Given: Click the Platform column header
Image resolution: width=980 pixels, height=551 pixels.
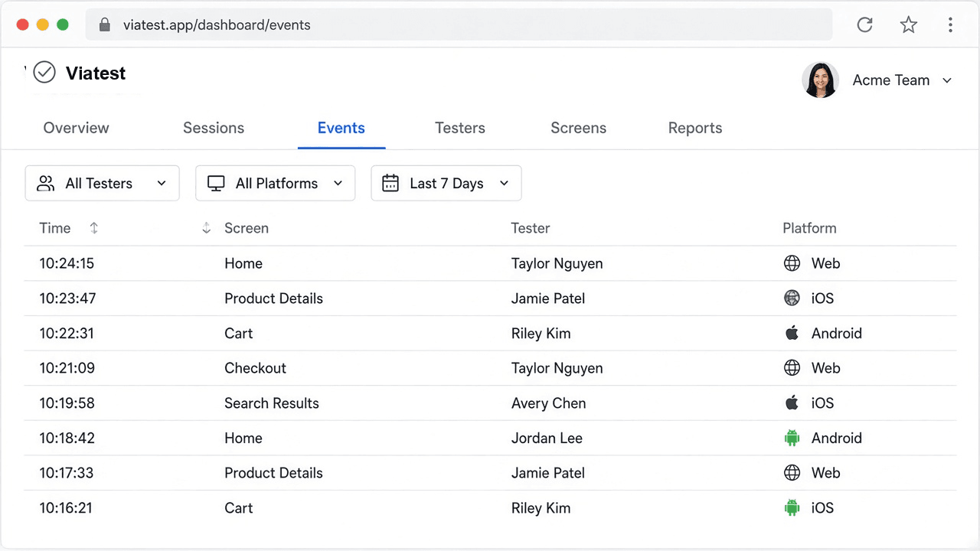Looking at the screenshot, I should 809,228.
